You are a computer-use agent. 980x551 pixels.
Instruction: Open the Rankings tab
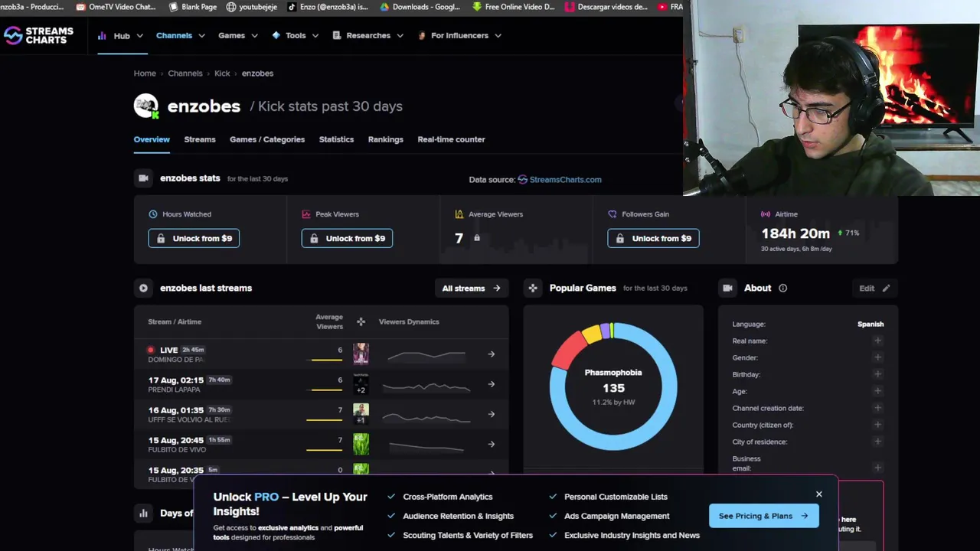pyautogui.click(x=385, y=139)
